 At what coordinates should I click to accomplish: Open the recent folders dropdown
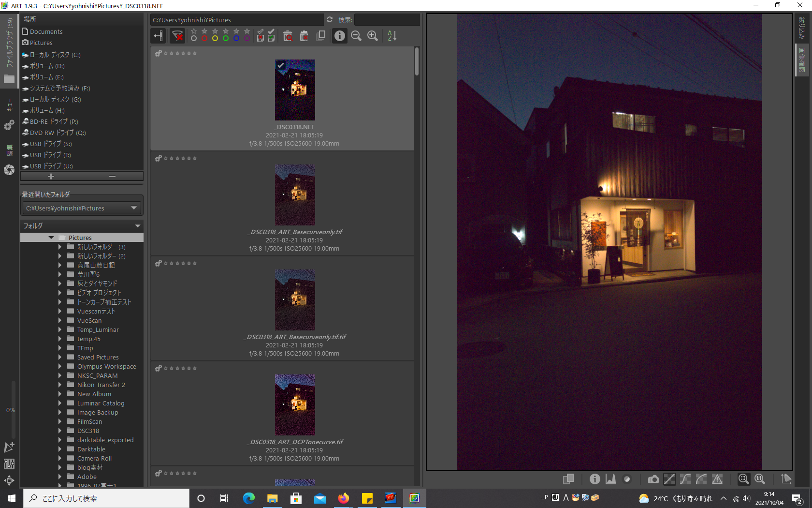coord(82,208)
